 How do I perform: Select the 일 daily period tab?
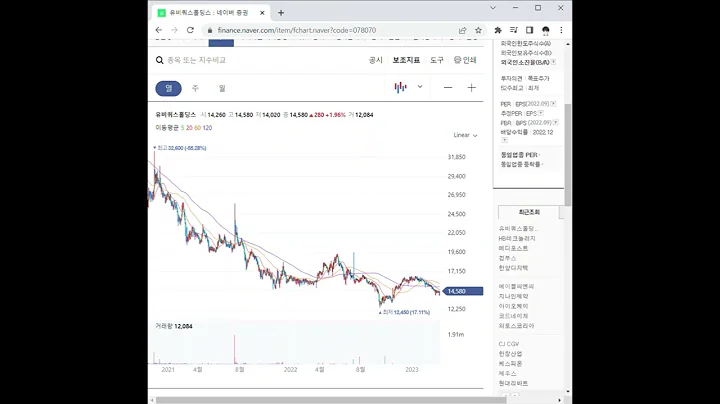169,88
